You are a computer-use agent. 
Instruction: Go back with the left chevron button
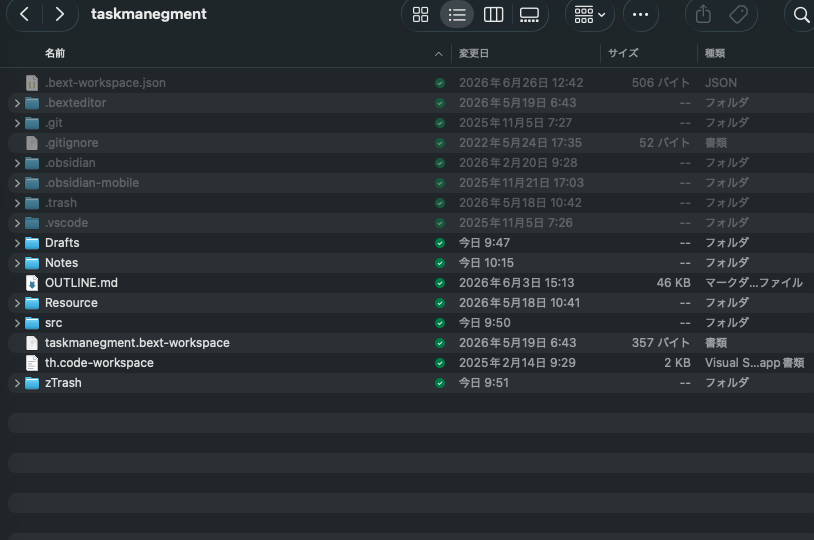pos(24,14)
